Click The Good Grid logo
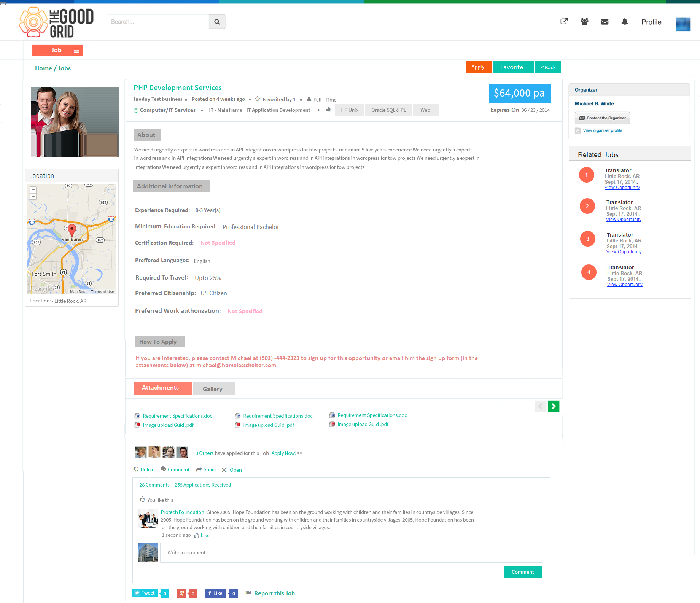Screen dimensions: 700x603 [x=56, y=22]
